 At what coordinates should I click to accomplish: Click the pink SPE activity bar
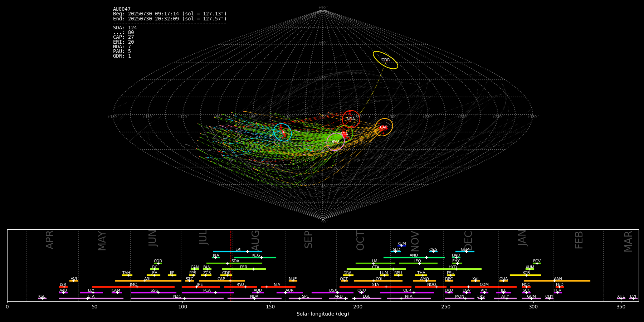[x=305, y=298]
